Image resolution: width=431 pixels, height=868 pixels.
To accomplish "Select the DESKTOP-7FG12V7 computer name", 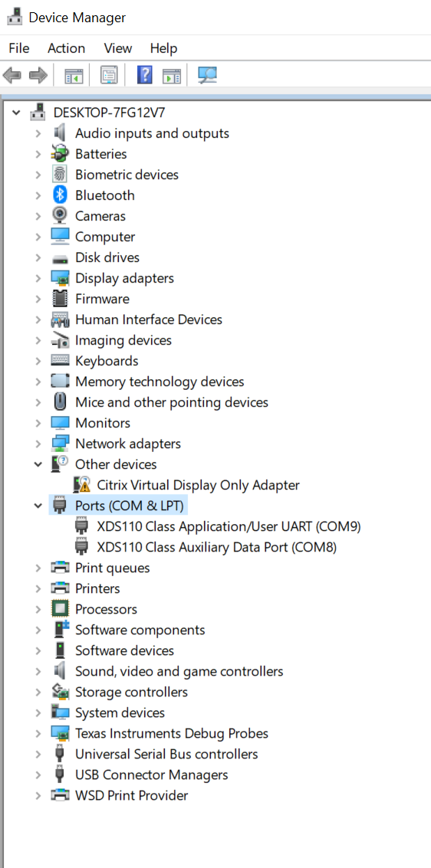I will click(x=109, y=113).
